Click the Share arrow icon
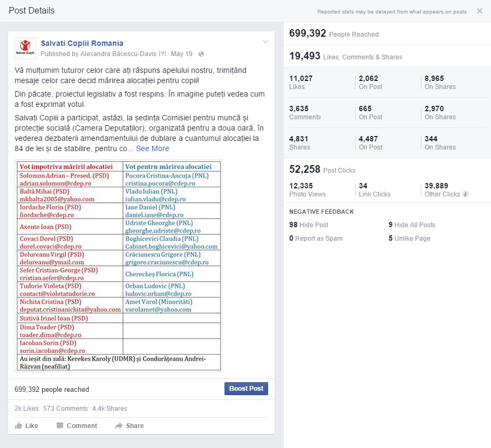Screen dimensions: 491x448 [119, 426]
